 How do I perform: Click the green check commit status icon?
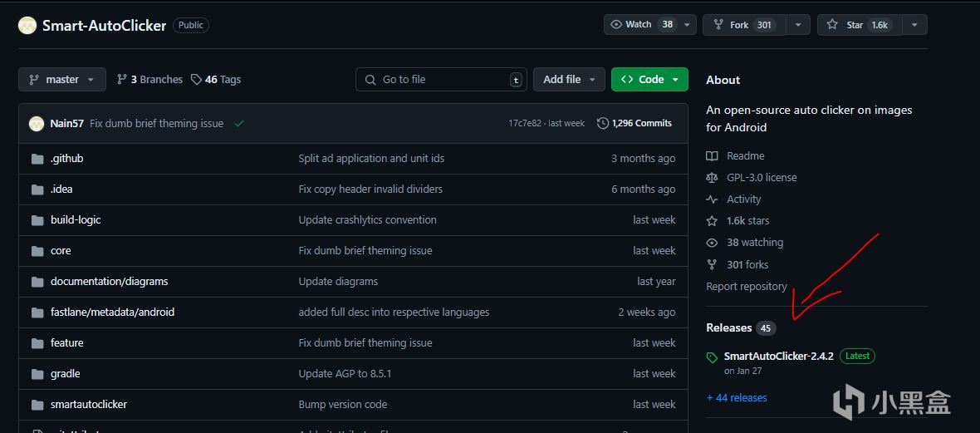tap(239, 123)
